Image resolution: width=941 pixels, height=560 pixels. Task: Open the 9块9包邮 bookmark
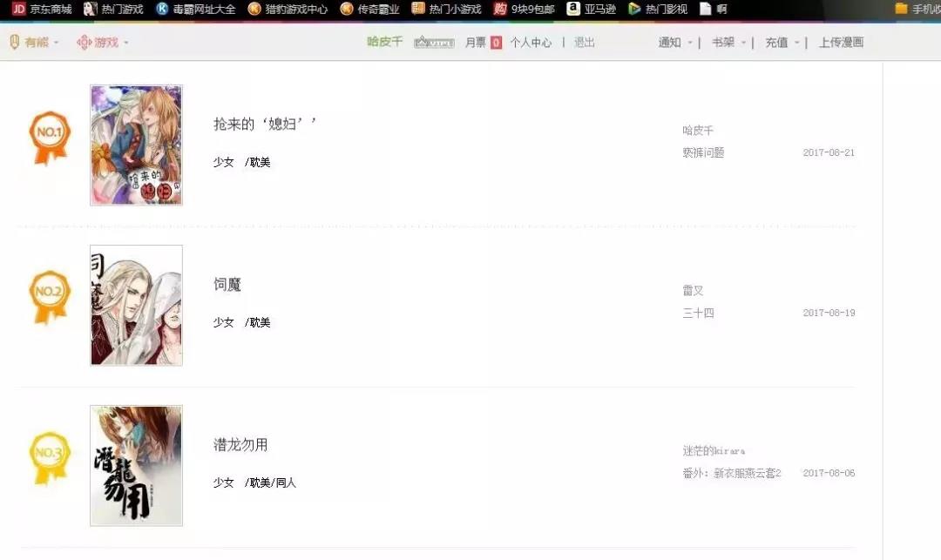[x=524, y=9]
